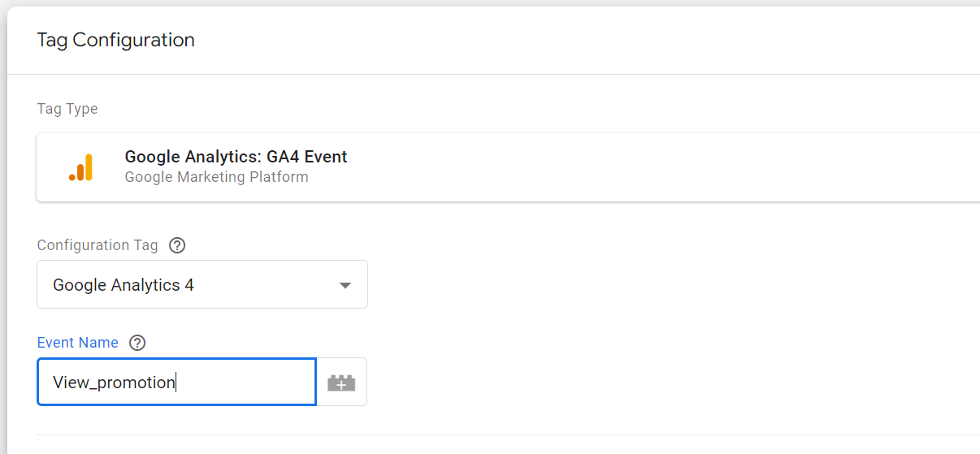Click the Tag Type label
Image resolution: width=980 pixels, height=454 pixels.
pyautogui.click(x=67, y=109)
